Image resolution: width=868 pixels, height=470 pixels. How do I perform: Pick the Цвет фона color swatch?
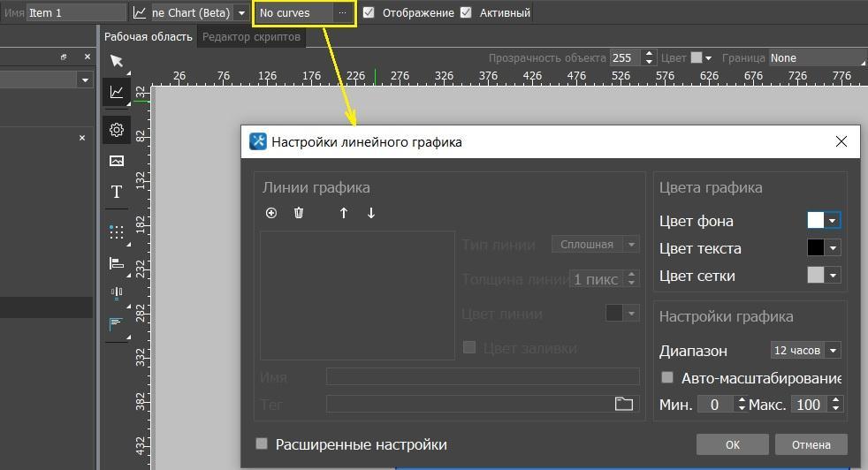click(x=816, y=221)
